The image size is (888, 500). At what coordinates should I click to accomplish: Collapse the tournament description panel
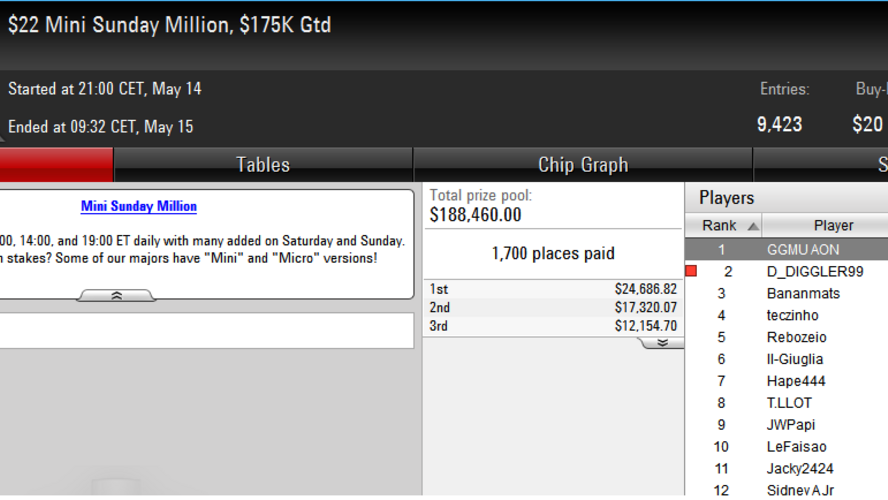117,296
